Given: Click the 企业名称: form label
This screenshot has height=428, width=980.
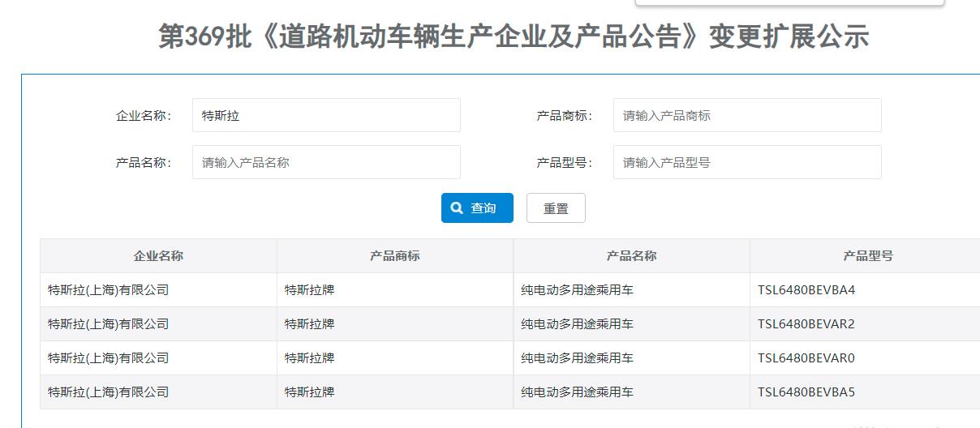Looking at the screenshot, I should coord(144,116).
